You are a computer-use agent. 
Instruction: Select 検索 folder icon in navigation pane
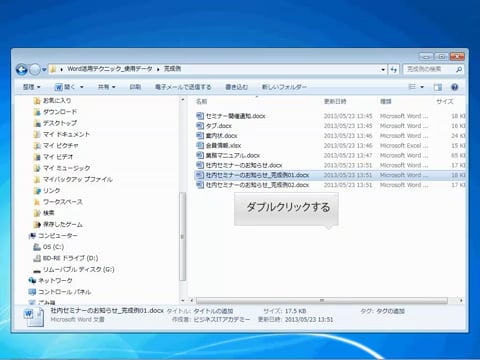tap(37, 213)
